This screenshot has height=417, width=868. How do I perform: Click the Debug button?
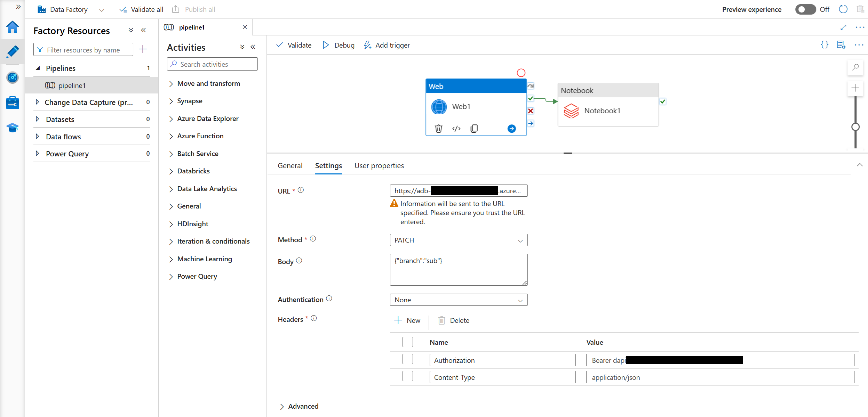coord(339,45)
